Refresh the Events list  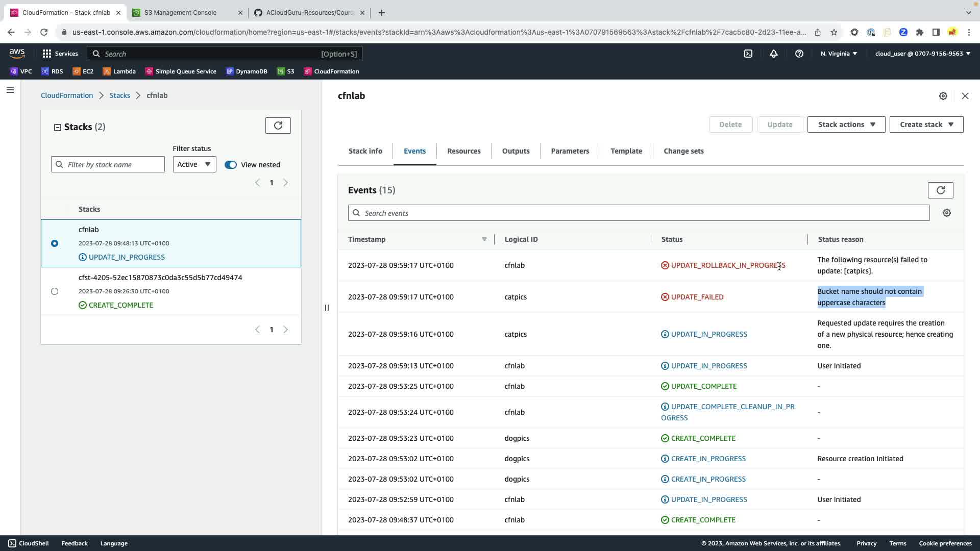click(x=940, y=190)
